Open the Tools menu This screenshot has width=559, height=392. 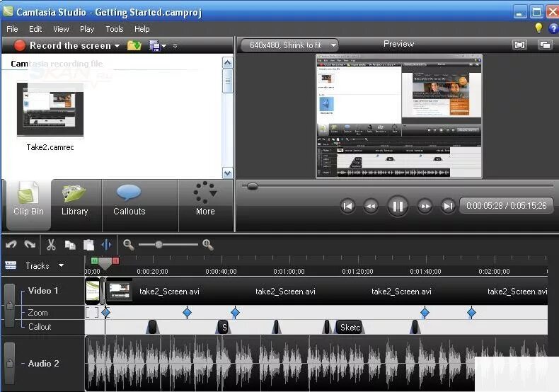[x=115, y=29]
